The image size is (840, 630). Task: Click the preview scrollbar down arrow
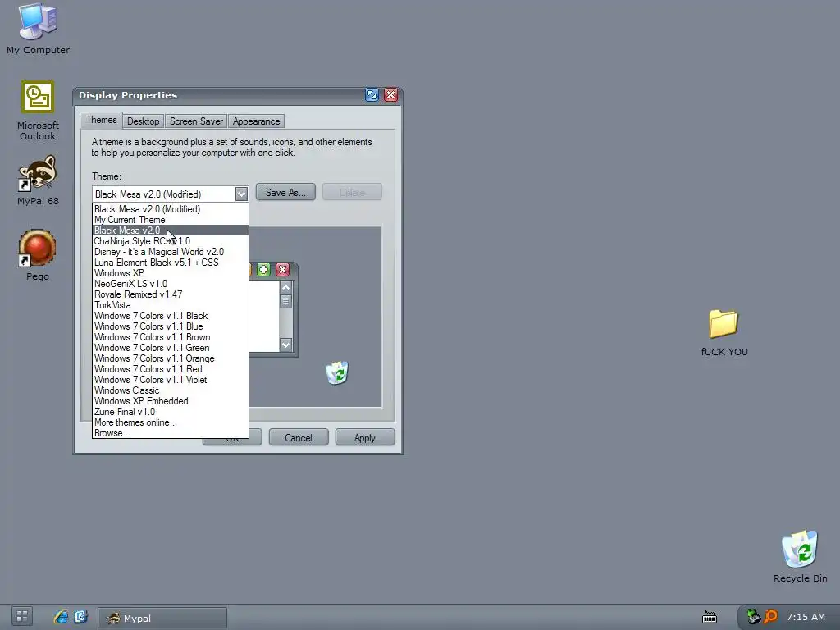[x=286, y=345]
